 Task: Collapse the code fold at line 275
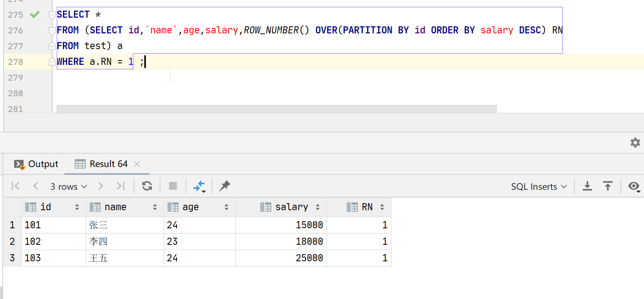coord(52,15)
